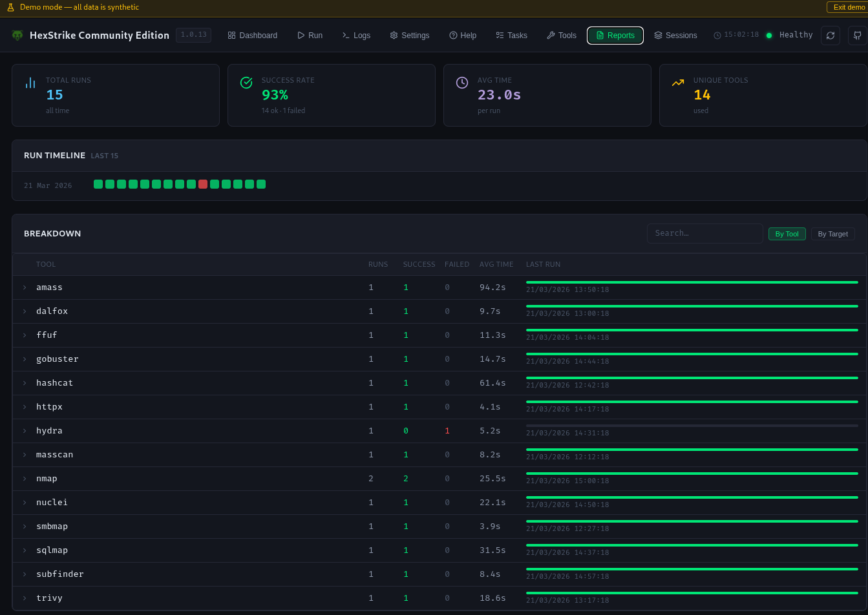Click the breakdown Search field
868x615 pixels.
tap(705, 233)
